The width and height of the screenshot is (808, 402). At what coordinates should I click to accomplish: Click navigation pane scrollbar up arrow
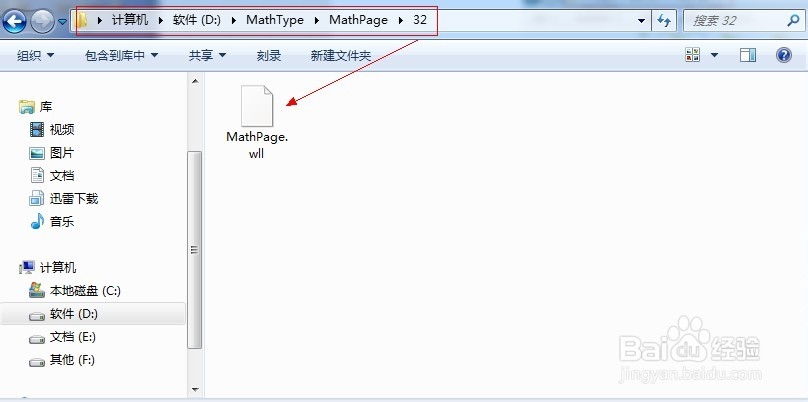click(195, 81)
